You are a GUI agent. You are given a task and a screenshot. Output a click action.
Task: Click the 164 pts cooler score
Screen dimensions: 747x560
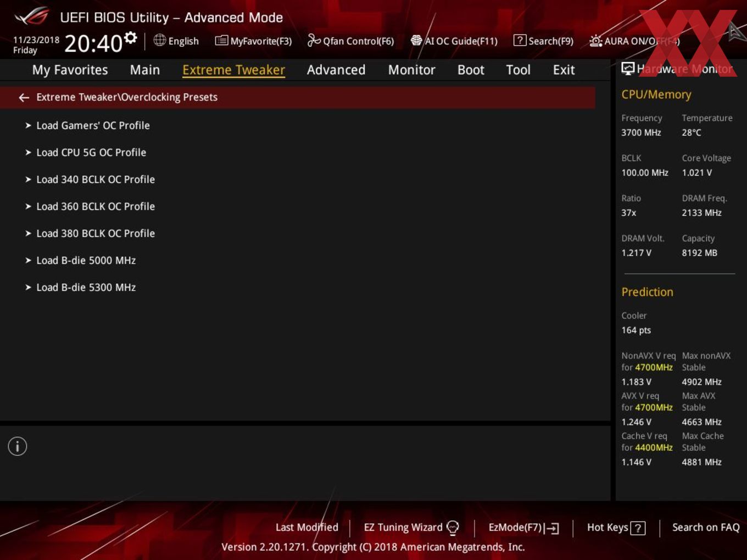[636, 330]
